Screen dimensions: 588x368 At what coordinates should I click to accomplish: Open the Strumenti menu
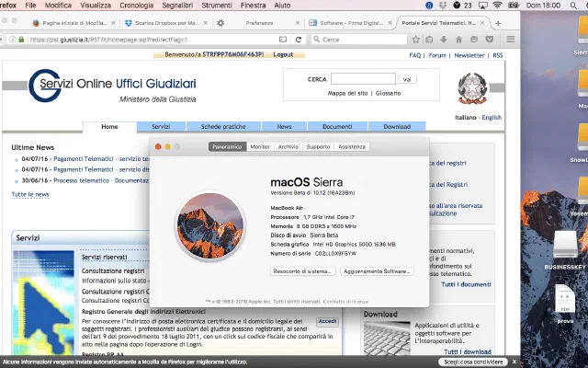217,6
